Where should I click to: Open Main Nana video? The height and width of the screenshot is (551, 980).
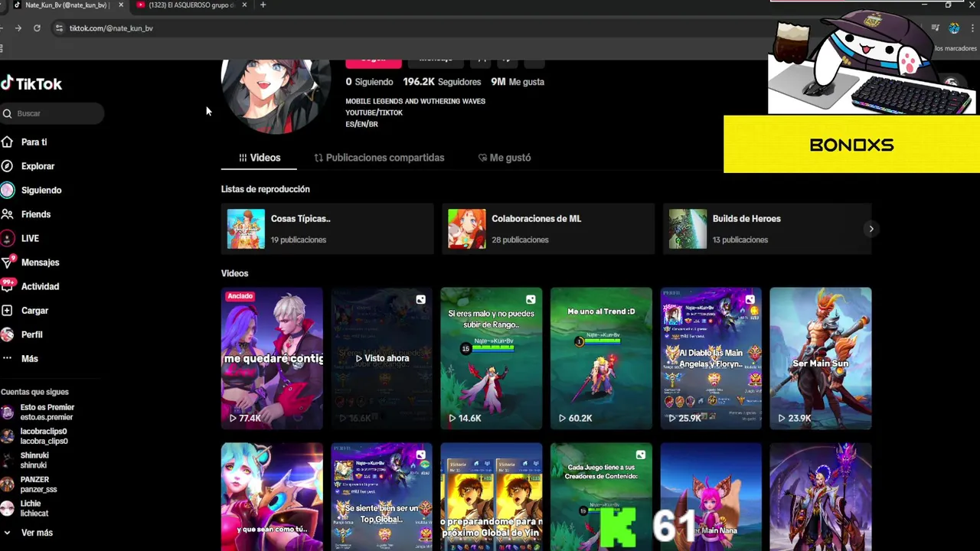point(710,497)
